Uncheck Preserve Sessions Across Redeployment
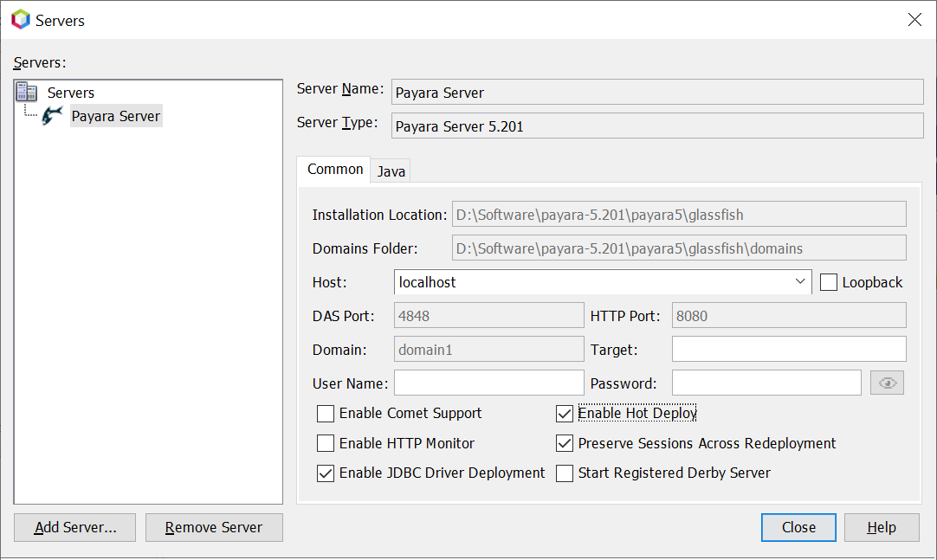937x560 pixels. 565,443
